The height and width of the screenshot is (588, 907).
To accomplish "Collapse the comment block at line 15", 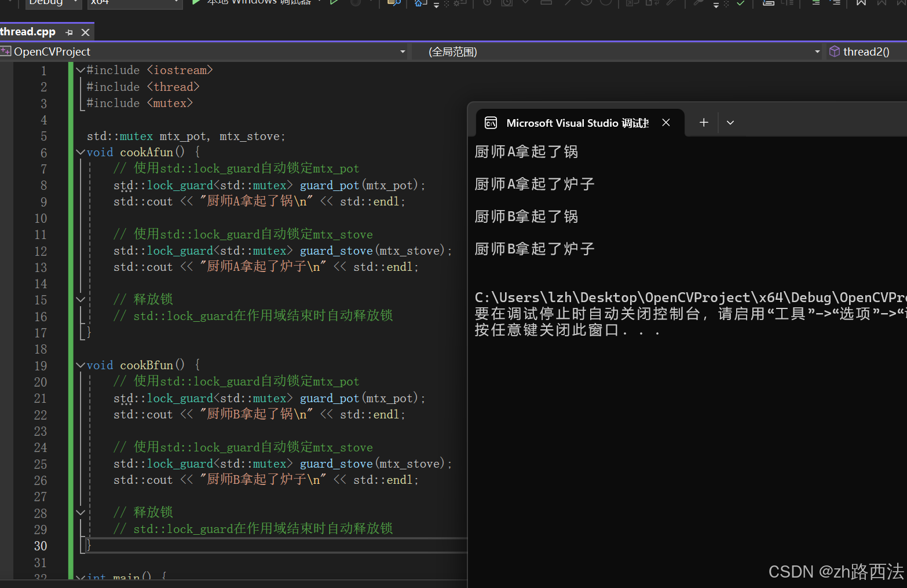I will (x=81, y=299).
